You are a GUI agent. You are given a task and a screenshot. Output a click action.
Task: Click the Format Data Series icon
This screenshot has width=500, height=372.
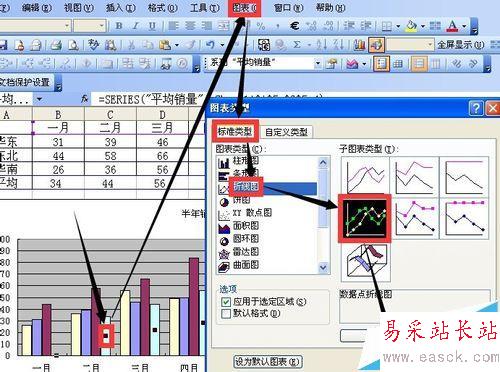coord(331,63)
